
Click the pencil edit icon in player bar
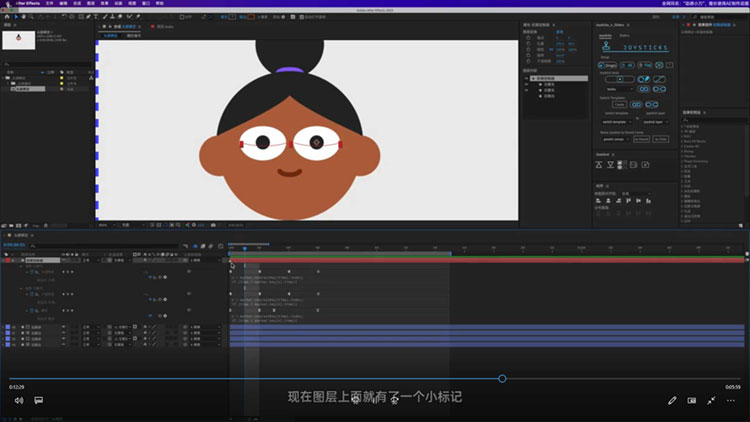pyautogui.click(x=672, y=400)
